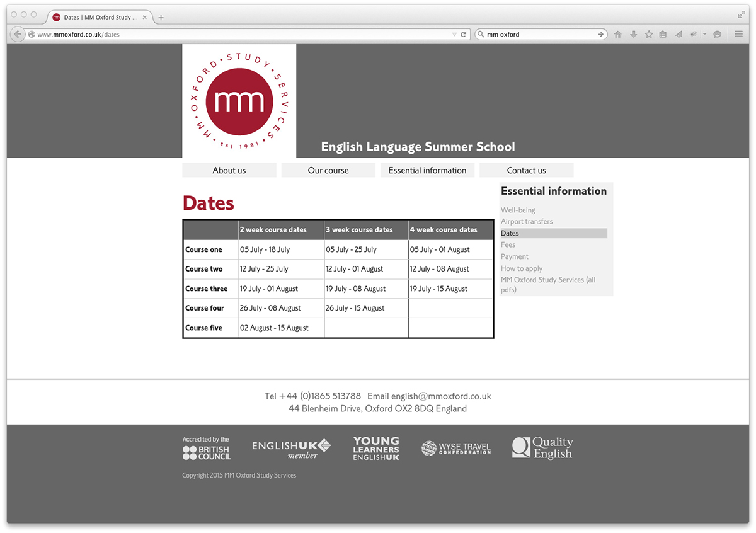Click the MM Oxford Study Services logo
Image resolution: width=756 pixels, height=533 pixels.
click(239, 101)
